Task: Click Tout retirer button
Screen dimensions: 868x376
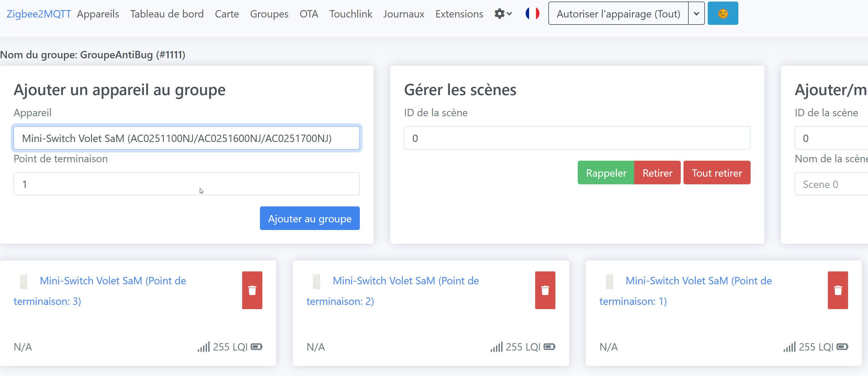Action: pyautogui.click(x=717, y=173)
